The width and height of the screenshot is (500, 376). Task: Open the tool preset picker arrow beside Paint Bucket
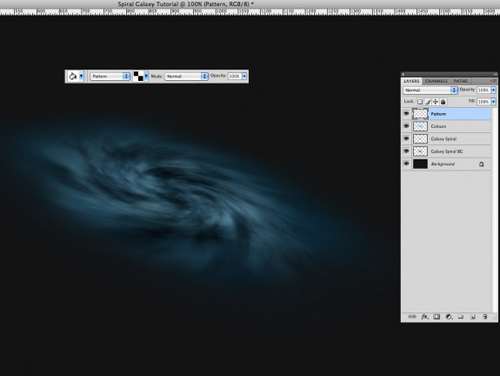pos(81,76)
